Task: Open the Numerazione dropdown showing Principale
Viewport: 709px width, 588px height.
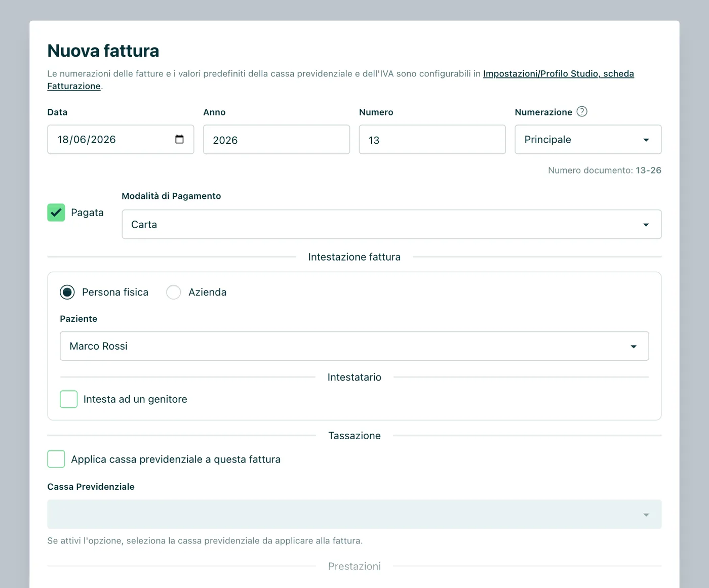Action: (x=588, y=140)
